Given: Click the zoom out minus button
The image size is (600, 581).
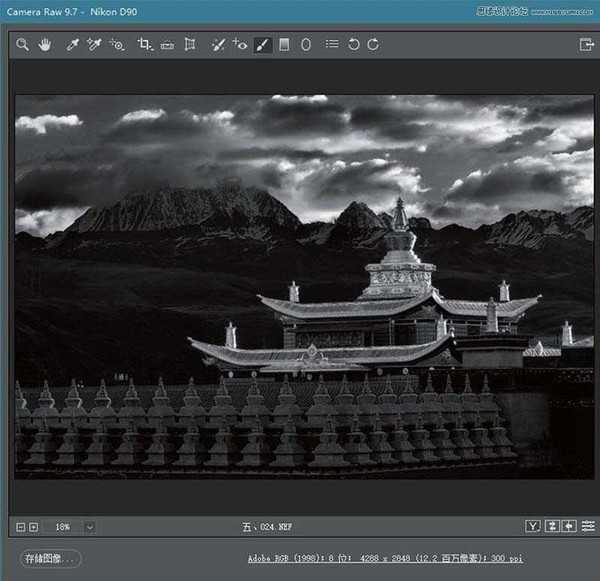Looking at the screenshot, I should (x=21, y=527).
